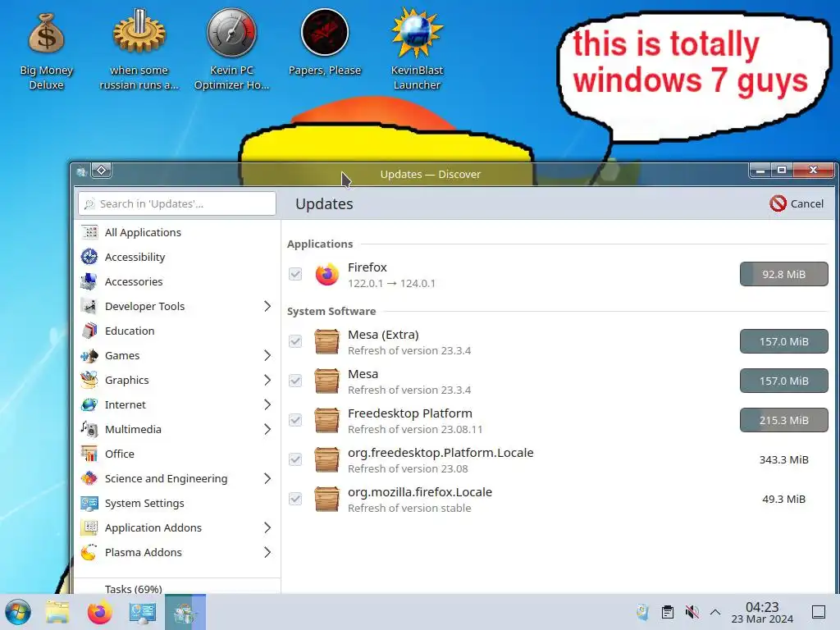Viewport: 840px width, 630px height.
Task: Click the Firefox logo in updates list
Action: coord(326,274)
